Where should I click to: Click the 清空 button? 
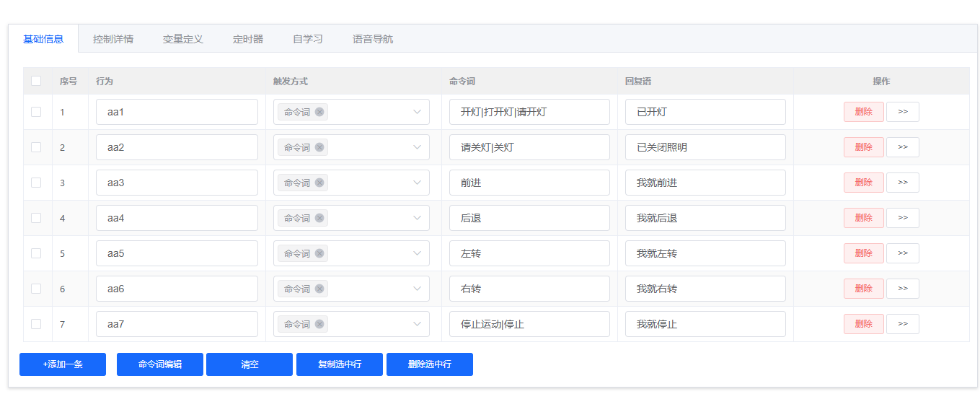(250, 364)
